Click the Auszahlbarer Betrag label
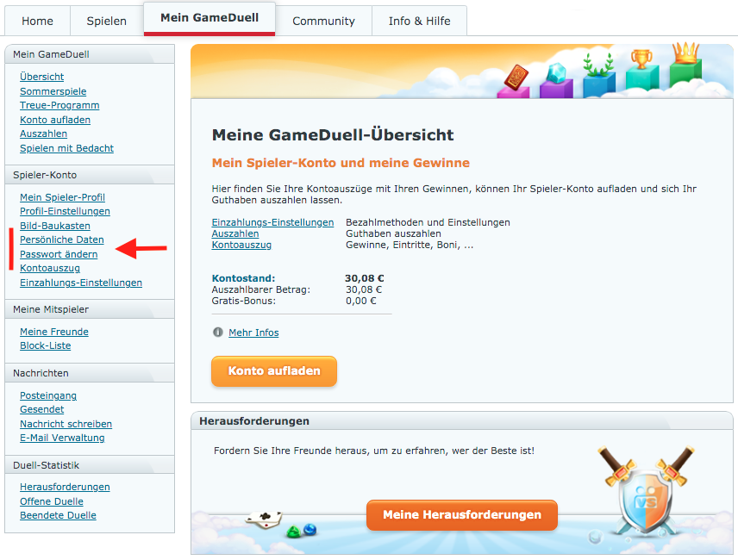The height and width of the screenshot is (560, 738). (x=260, y=289)
